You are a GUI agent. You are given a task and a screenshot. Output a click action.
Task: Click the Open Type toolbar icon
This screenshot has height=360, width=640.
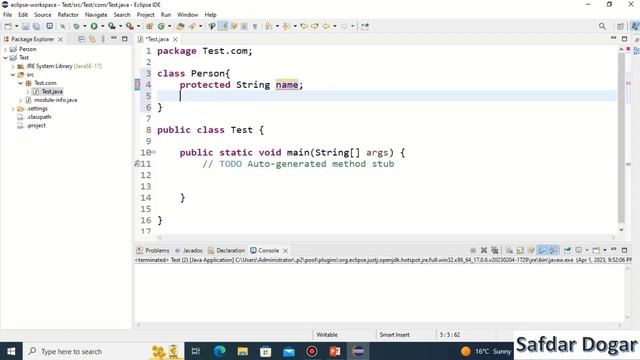pos(180,26)
